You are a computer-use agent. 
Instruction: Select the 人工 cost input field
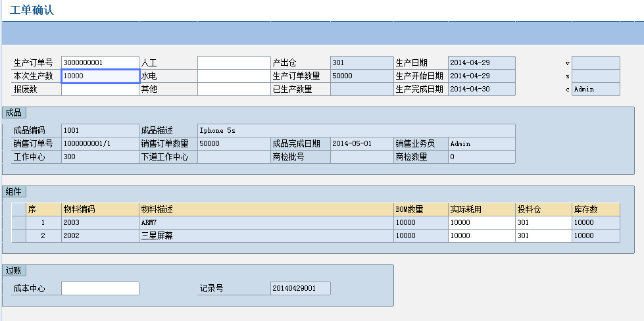click(234, 62)
